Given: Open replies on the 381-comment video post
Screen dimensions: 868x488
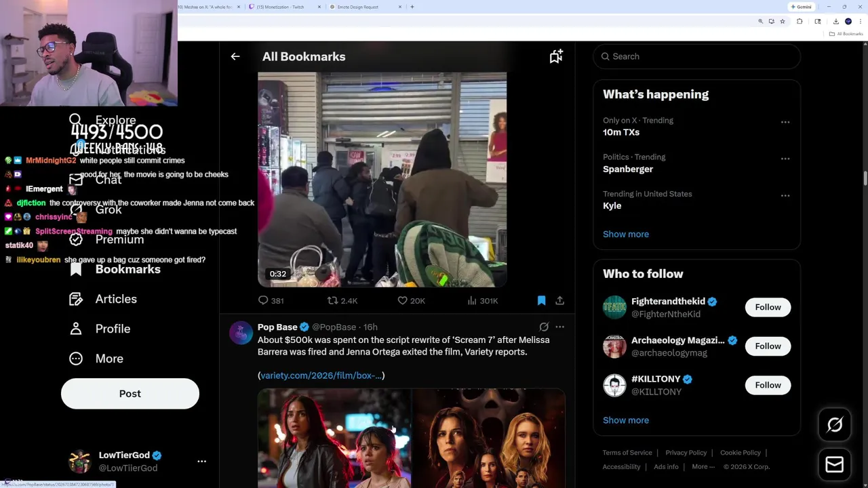Looking at the screenshot, I should [x=271, y=300].
